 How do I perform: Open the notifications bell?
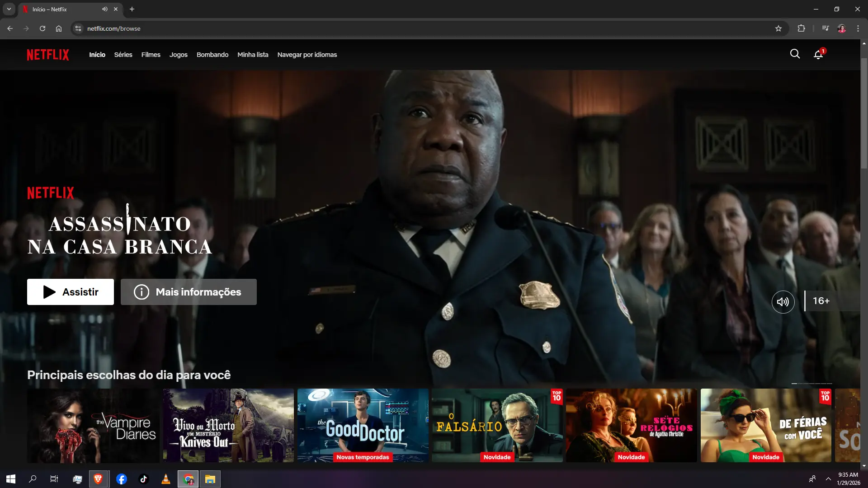point(818,55)
